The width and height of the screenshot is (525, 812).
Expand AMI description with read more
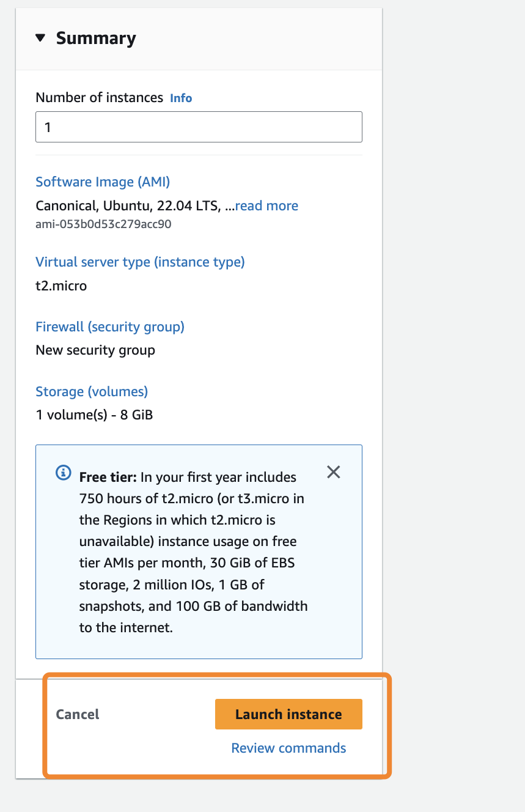click(266, 205)
